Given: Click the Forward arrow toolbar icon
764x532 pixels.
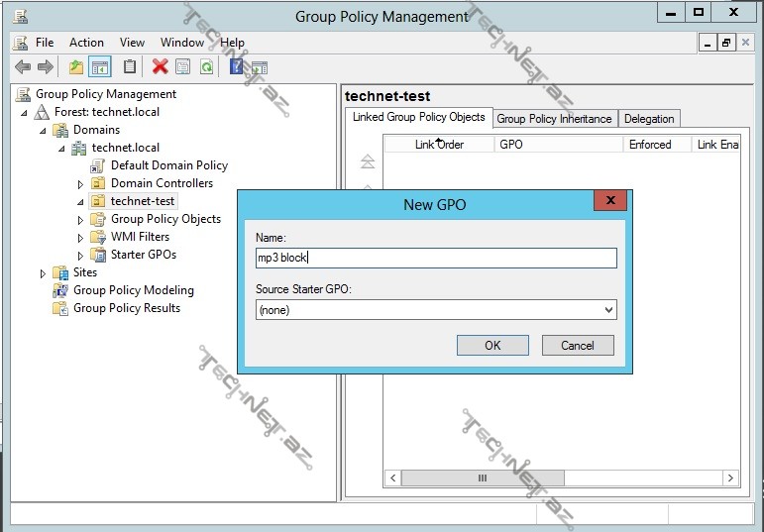Looking at the screenshot, I should point(46,67).
